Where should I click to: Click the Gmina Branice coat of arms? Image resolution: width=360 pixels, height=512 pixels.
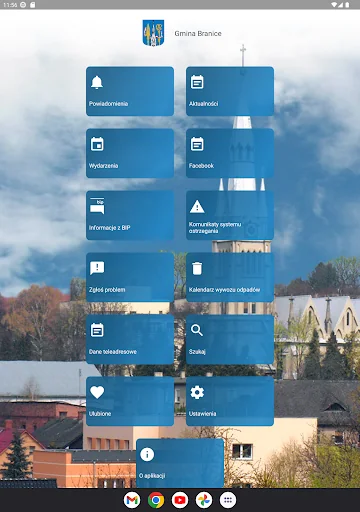[153, 33]
